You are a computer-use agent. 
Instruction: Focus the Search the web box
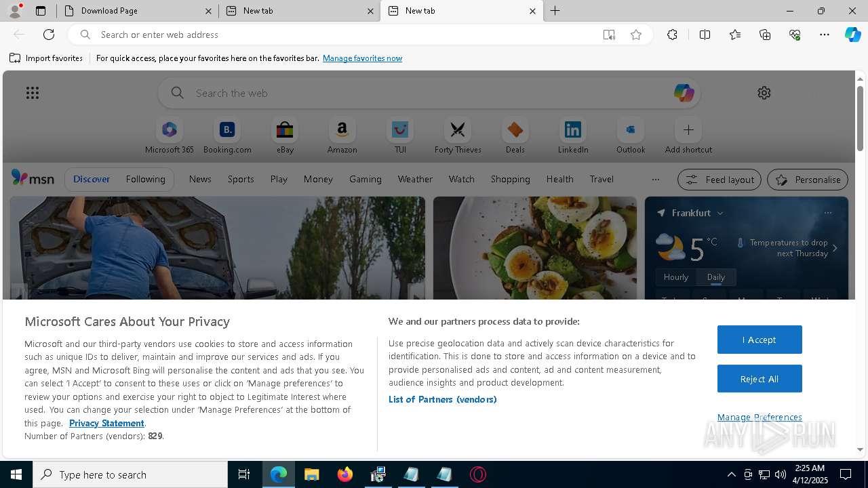429,93
